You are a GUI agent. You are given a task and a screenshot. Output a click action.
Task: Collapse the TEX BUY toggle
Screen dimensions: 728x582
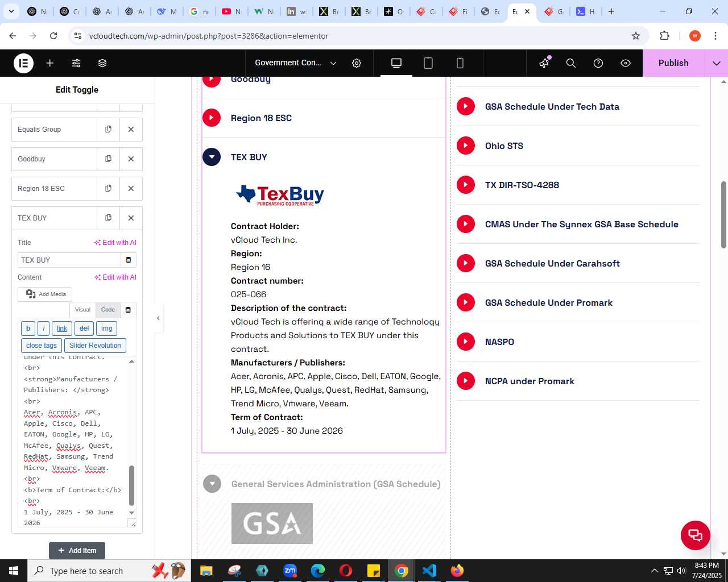[212, 157]
